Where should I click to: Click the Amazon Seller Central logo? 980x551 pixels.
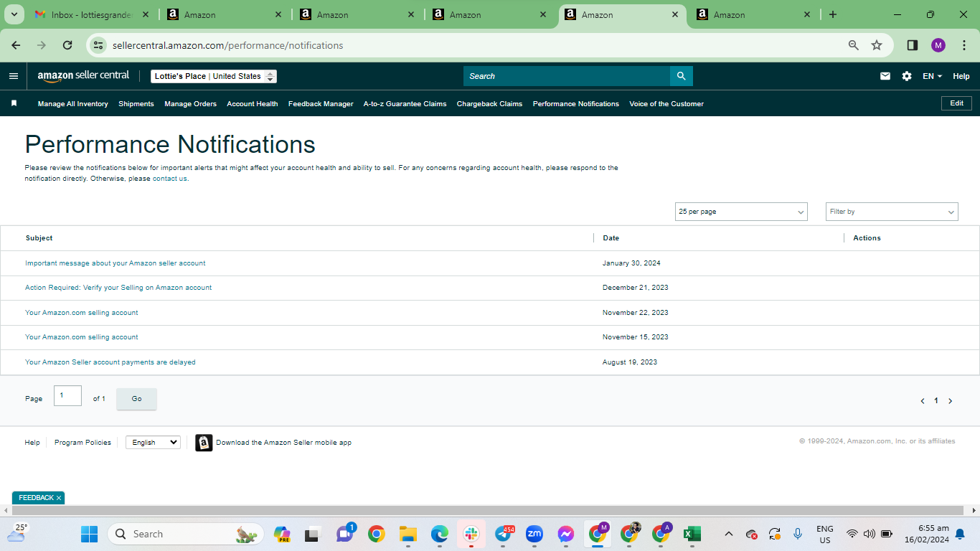point(83,76)
